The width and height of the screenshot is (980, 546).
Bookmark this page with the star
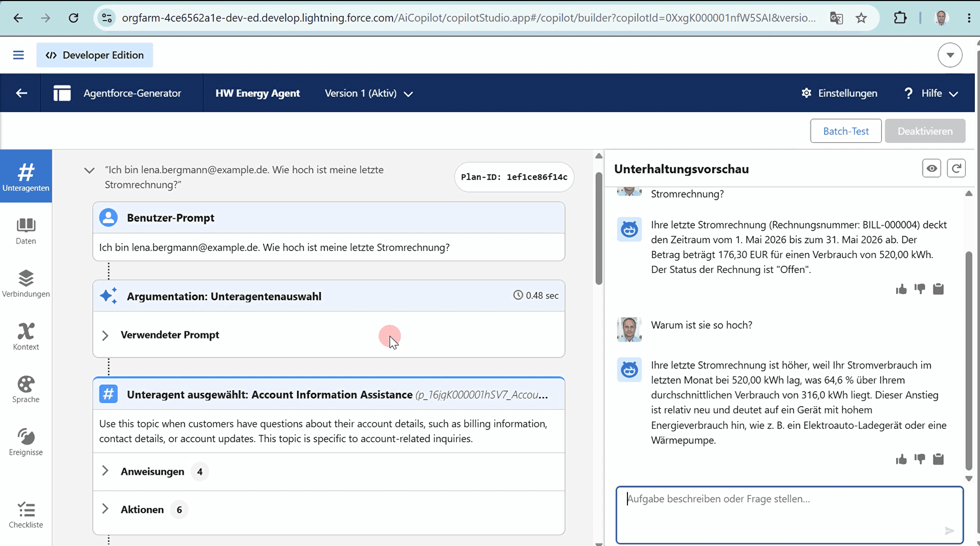pyautogui.click(x=861, y=18)
